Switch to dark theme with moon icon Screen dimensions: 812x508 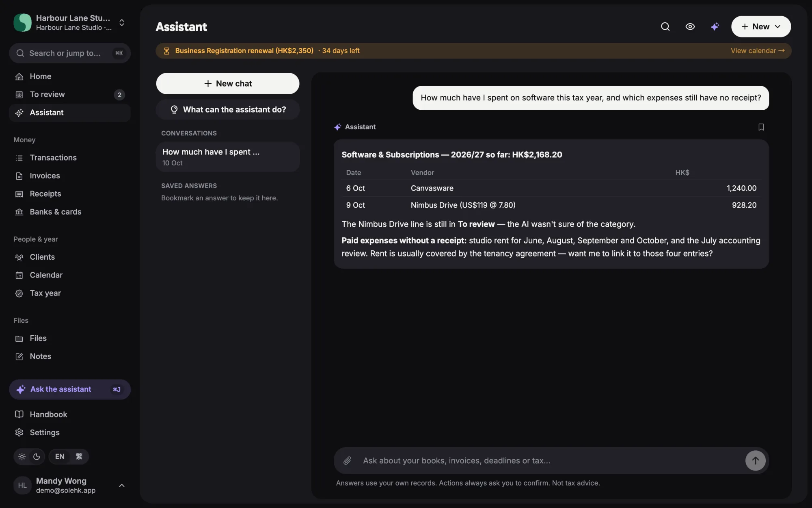pos(37,456)
